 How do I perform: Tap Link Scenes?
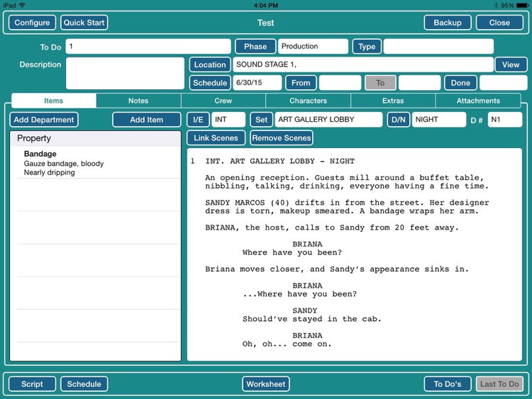216,138
